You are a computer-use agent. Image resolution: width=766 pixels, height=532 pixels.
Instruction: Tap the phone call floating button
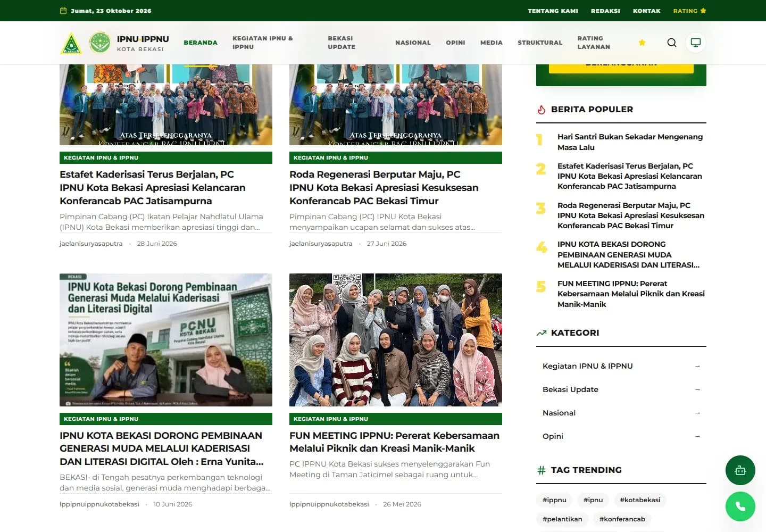coord(740,506)
